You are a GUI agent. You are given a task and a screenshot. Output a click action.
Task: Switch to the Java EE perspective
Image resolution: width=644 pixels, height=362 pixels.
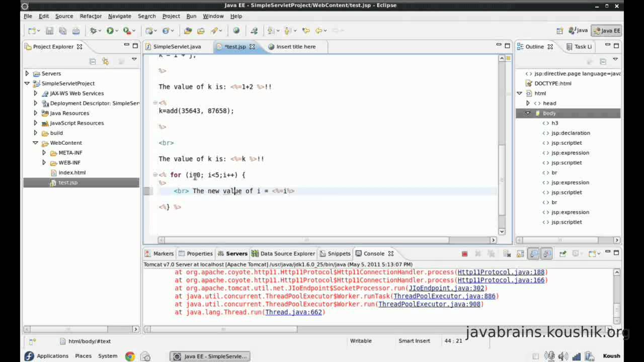coord(607,31)
